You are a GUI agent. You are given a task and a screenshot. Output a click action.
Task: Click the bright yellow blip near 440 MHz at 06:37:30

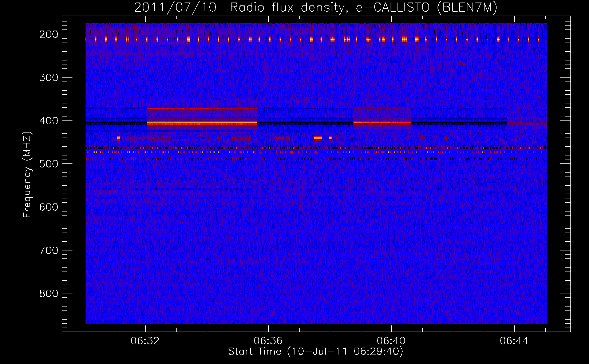[318, 138]
